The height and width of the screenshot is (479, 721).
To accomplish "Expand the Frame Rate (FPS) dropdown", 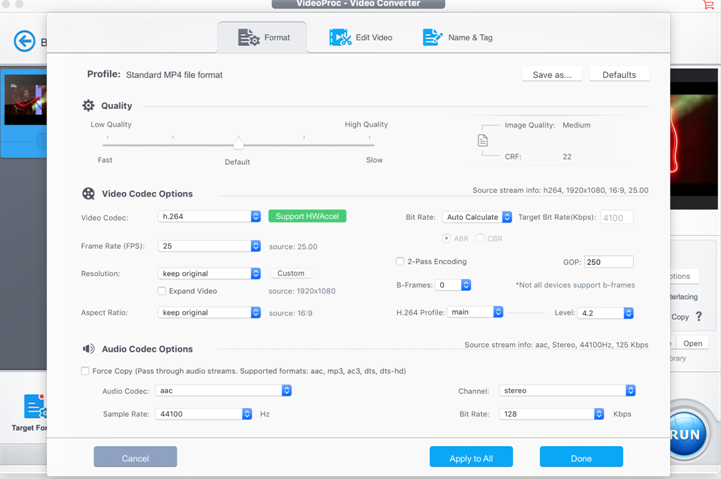I will [210, 246].
